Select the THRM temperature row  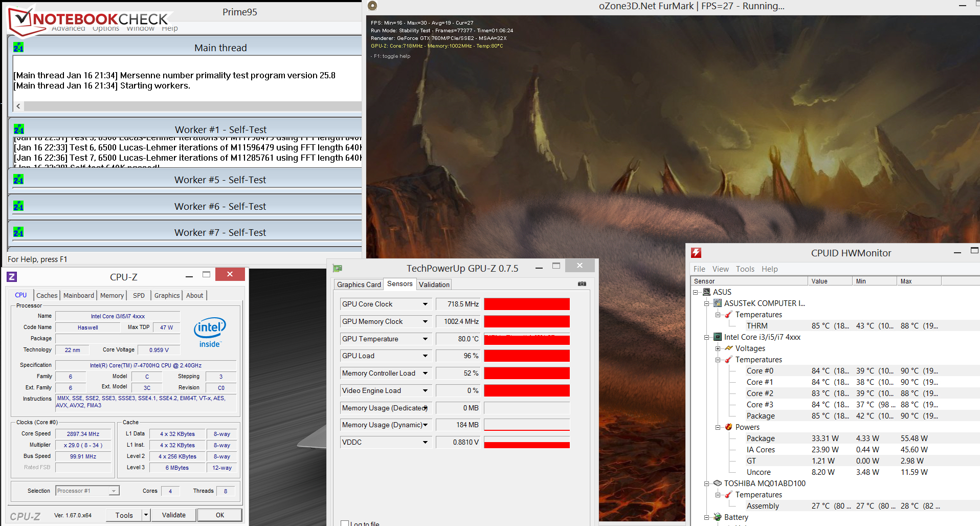click(835, 325)
